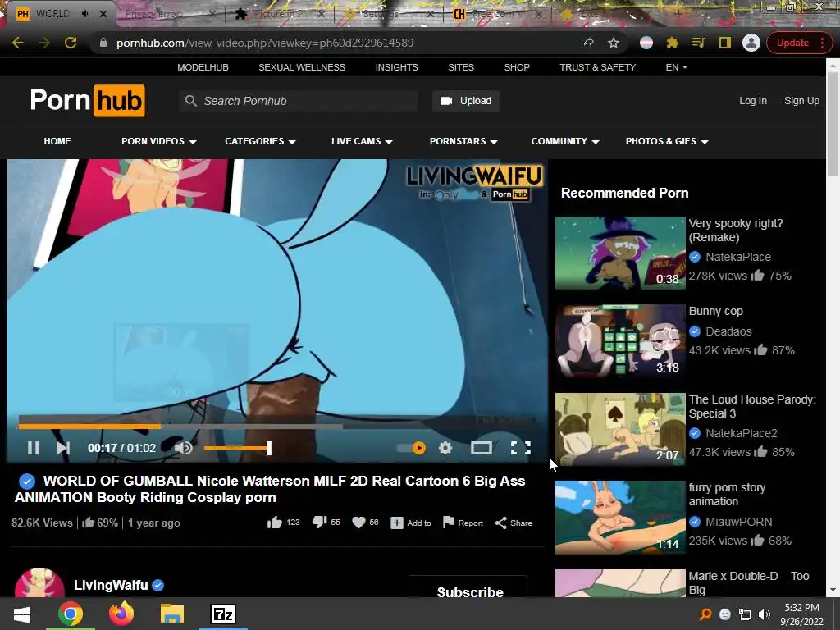Viewport: 840px width, 630px height.
Task: Click the heart favorite icon (56)
Action: click(365, 523)
